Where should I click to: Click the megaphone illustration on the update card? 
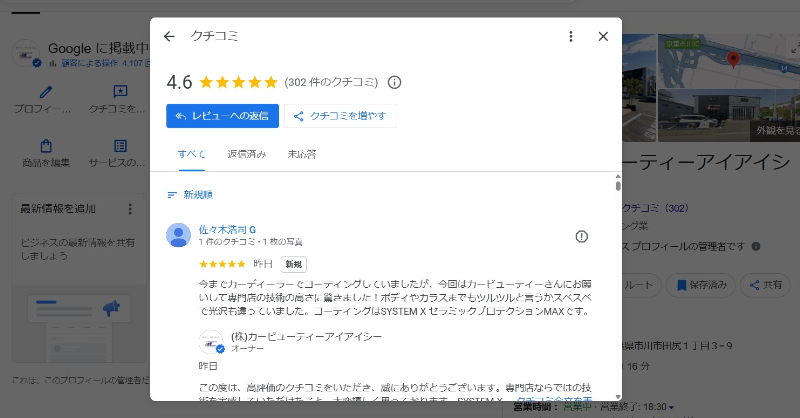click(x=111, y=308)
